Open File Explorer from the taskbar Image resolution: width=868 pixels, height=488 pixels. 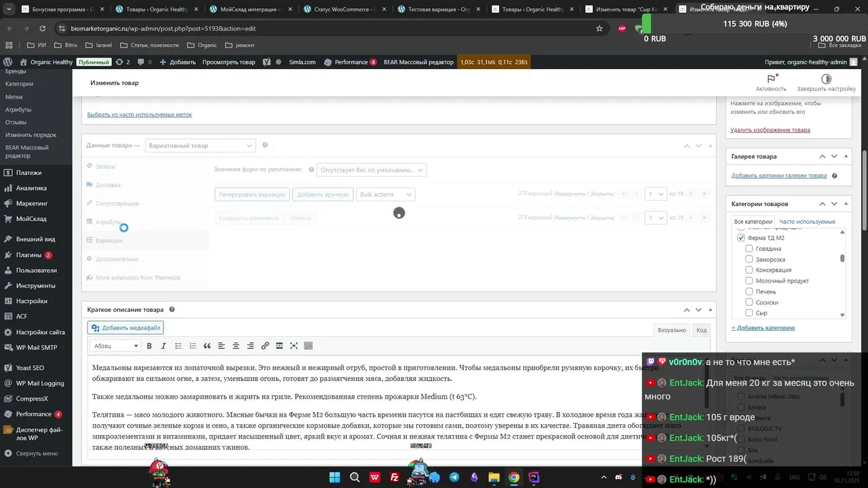point(494,477)
